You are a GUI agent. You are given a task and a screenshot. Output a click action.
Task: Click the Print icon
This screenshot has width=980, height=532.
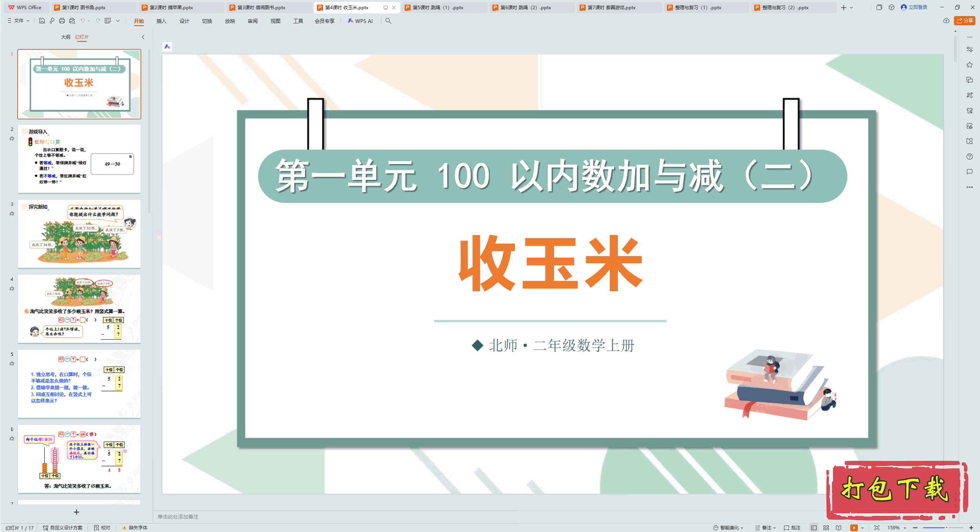tap(62, 21)
